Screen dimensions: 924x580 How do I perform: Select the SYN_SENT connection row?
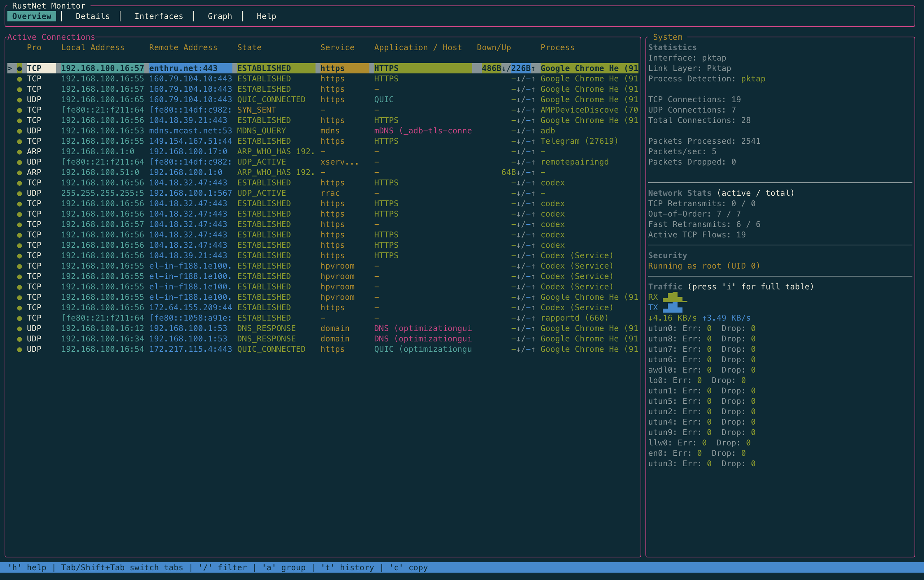coord(323,110)
